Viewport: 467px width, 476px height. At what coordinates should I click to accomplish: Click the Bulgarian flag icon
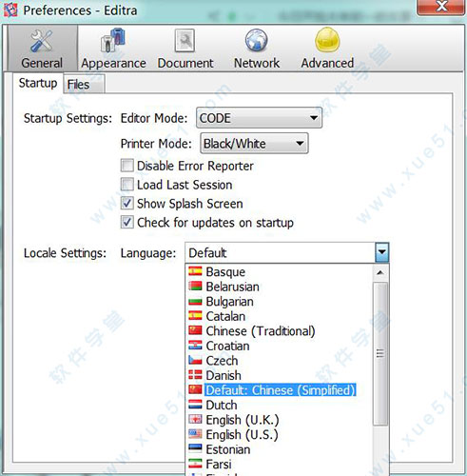tap(195, 301)
